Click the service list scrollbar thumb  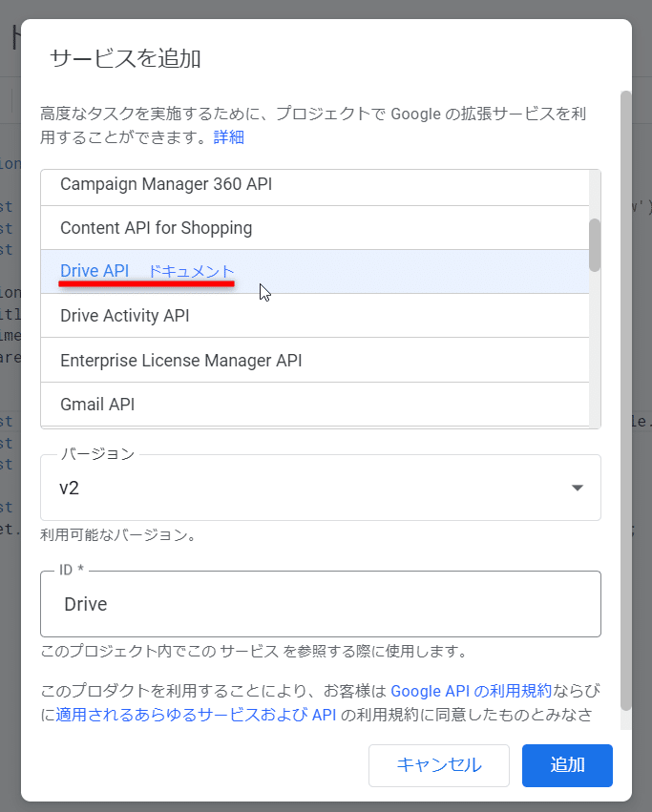pyautogui.click(x=595, y=245)
